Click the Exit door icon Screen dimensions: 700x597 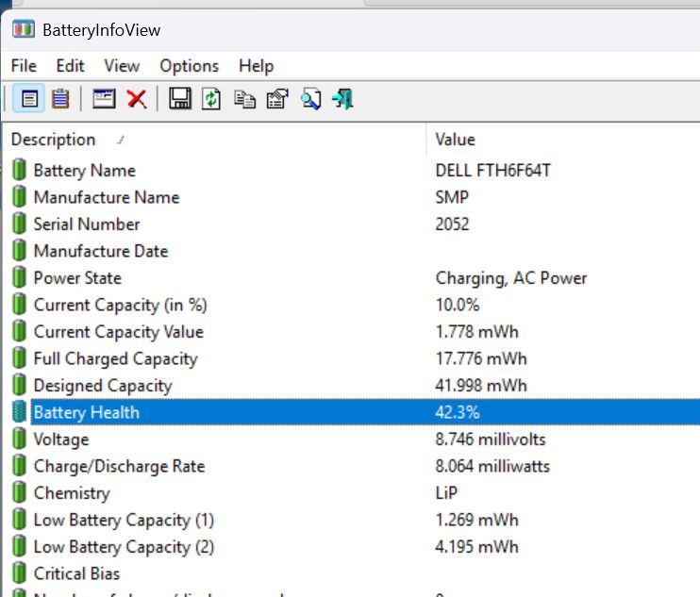point(343,99)
